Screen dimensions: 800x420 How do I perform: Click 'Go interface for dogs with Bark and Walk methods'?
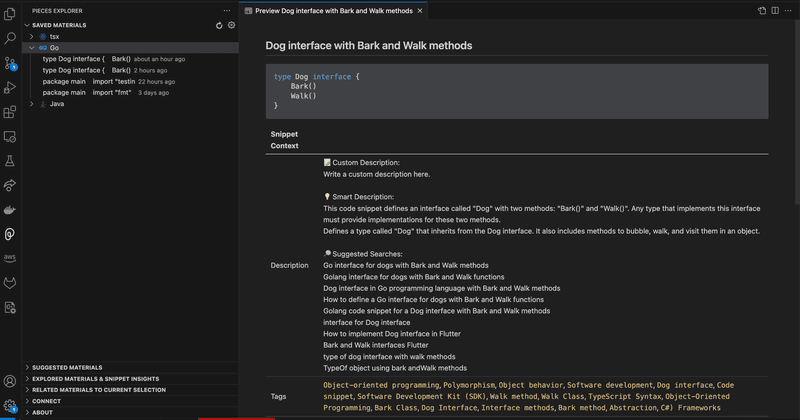[x=406, y=265]
